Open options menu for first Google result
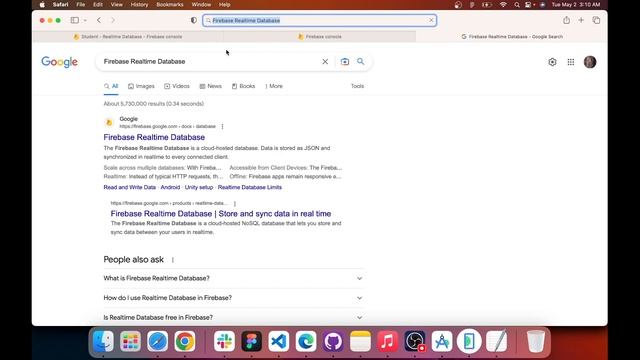640x360 pixels. 222,127
